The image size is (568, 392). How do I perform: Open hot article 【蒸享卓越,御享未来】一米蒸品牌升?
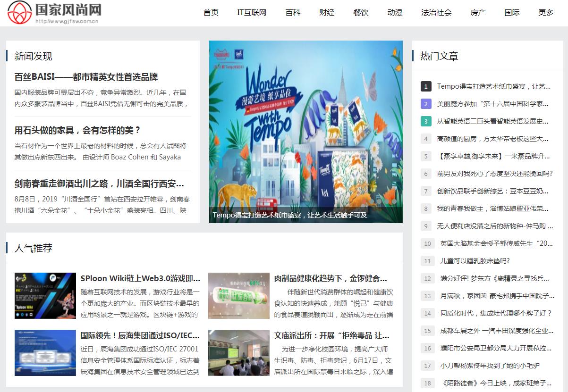(493, 156)
